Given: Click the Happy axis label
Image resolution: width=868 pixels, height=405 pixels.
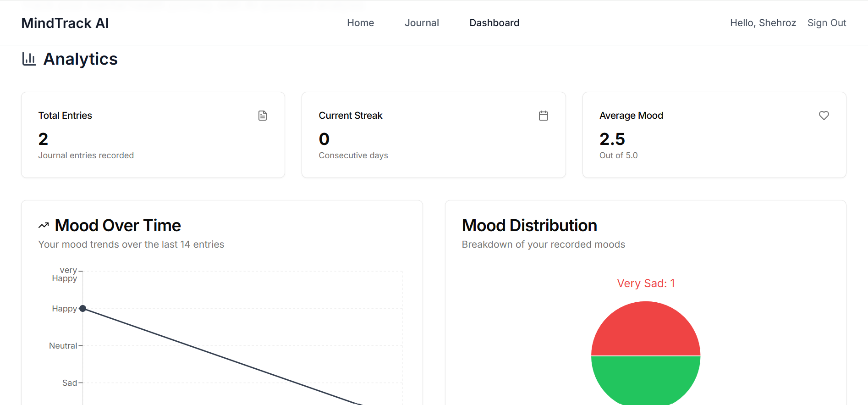Looking at the screenshot, I should (x=65, y=309).
